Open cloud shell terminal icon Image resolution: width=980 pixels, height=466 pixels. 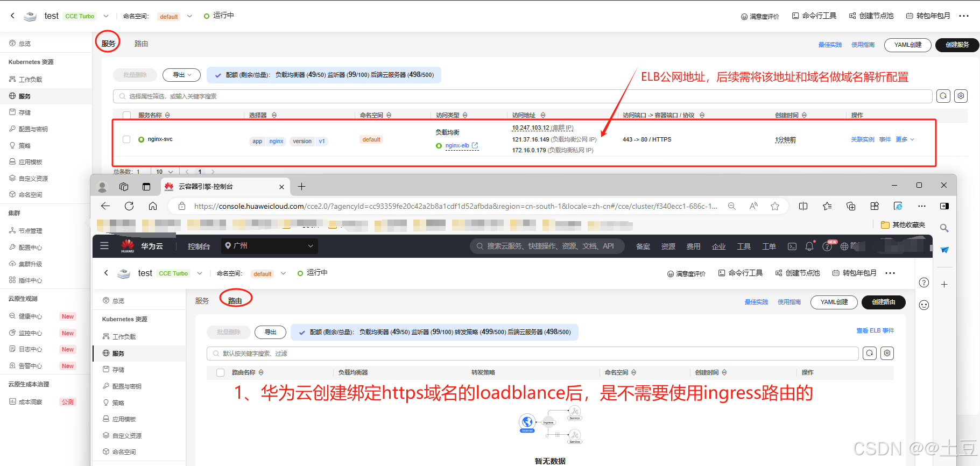tap(792, 246)
